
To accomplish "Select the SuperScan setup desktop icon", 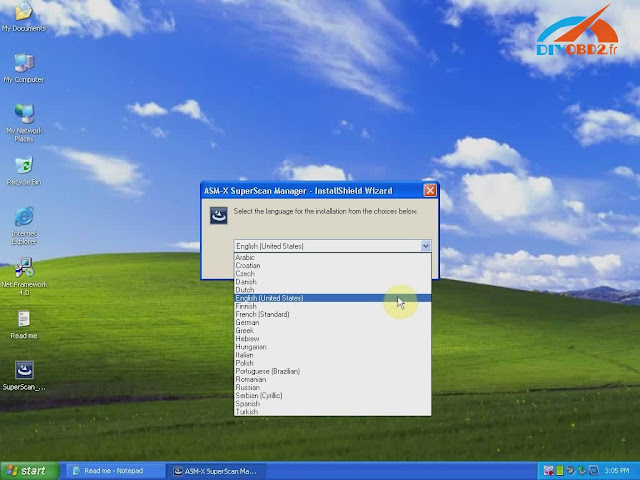I will [24, 376].
